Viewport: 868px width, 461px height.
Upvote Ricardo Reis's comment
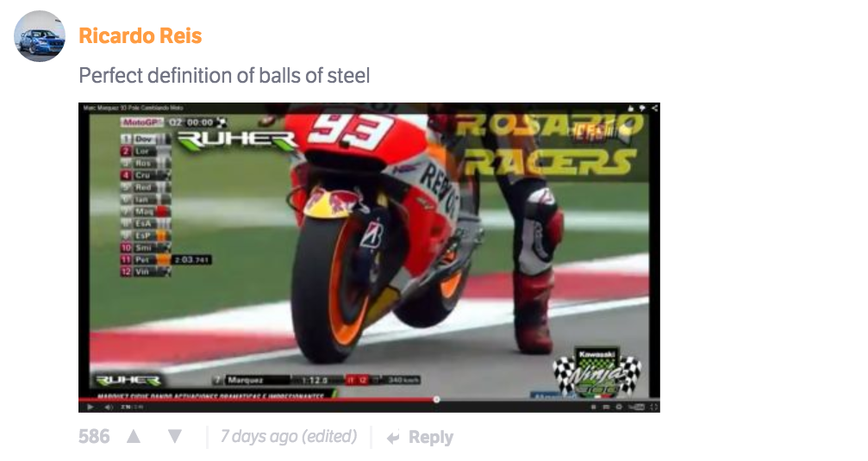(134, 437)
